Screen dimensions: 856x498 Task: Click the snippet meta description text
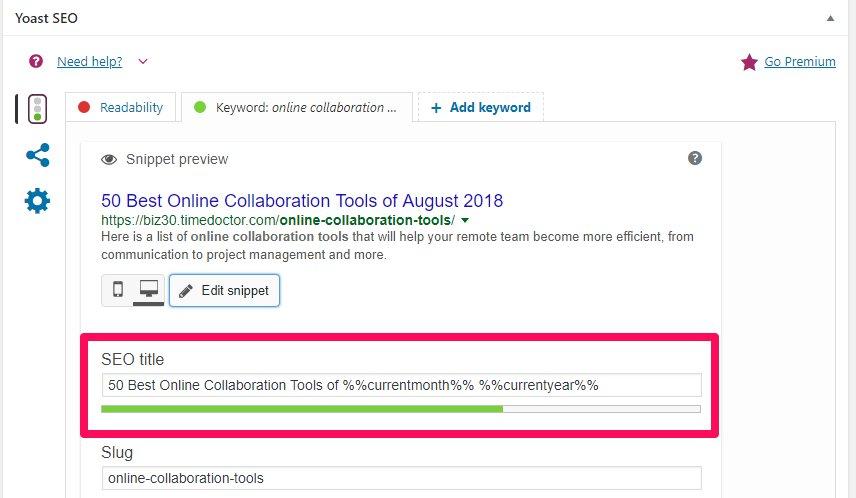397,246
